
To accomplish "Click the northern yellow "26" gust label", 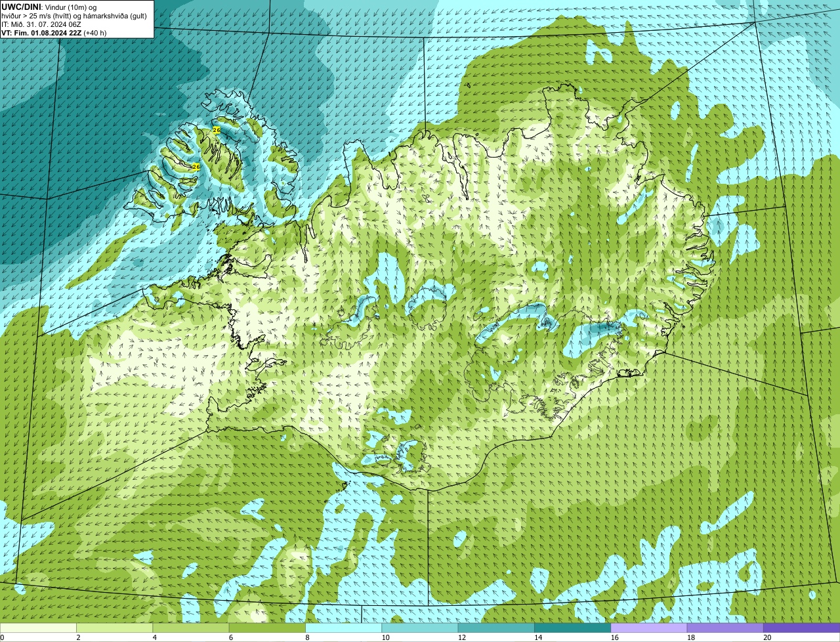I will [x=217, y=131].
